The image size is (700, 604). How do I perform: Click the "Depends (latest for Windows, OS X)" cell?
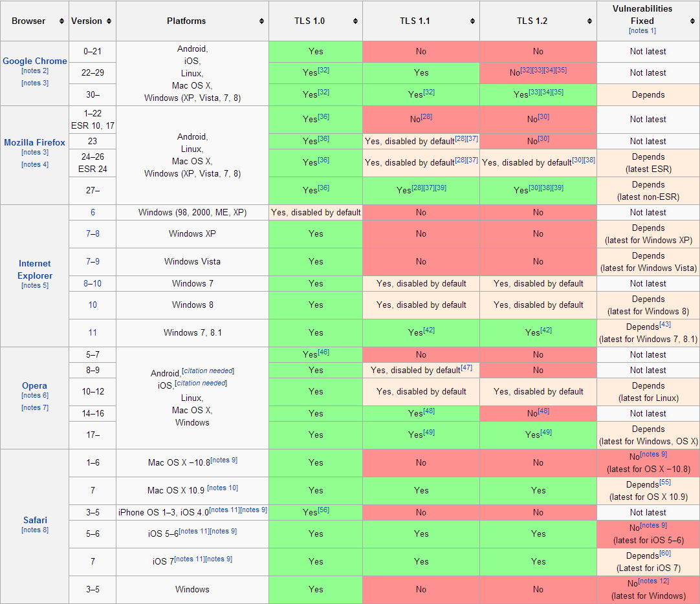[648, 435]
